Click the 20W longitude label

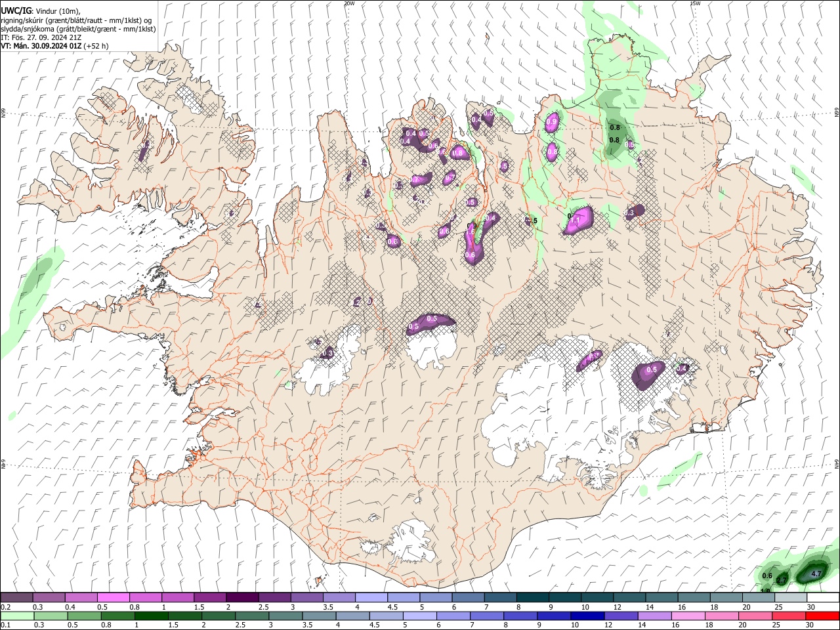tap(349, 3)
